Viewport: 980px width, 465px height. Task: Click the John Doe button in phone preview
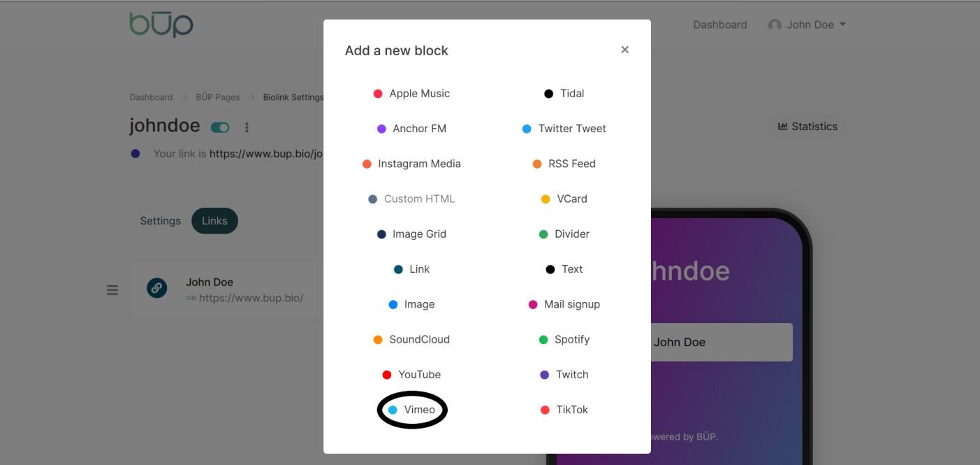[722, 342]
